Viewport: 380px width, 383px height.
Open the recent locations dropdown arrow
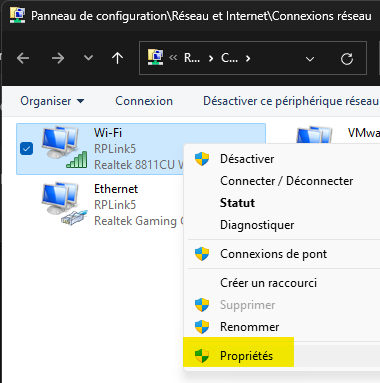click(x=88, y=58)
